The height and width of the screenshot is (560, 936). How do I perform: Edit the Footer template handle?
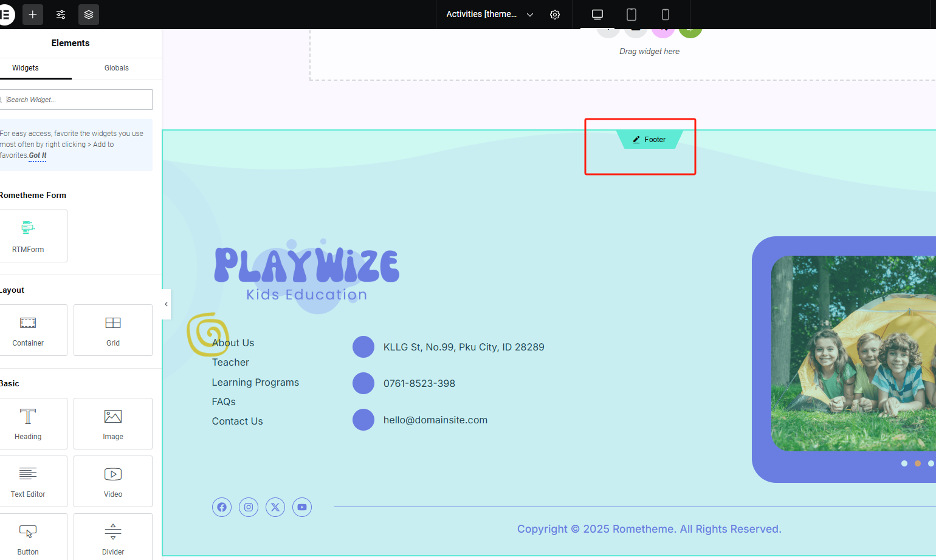point(649,140)
